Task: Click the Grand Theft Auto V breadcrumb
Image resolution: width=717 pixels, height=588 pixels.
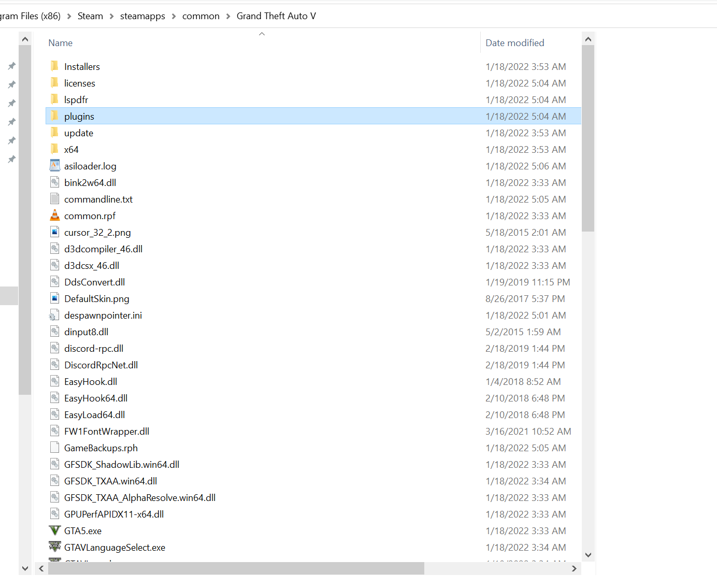Action: point(276,16)
